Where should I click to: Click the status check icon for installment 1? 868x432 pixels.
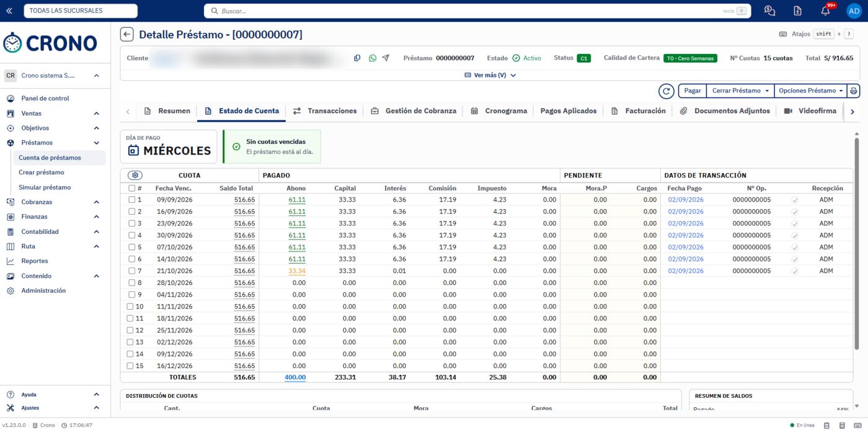pos(795,200)
